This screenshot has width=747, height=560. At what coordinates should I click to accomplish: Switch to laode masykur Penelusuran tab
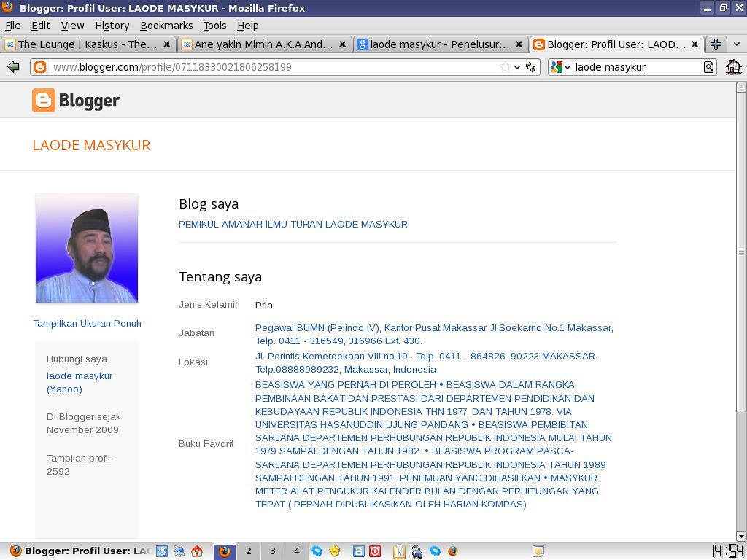(441, 44)
